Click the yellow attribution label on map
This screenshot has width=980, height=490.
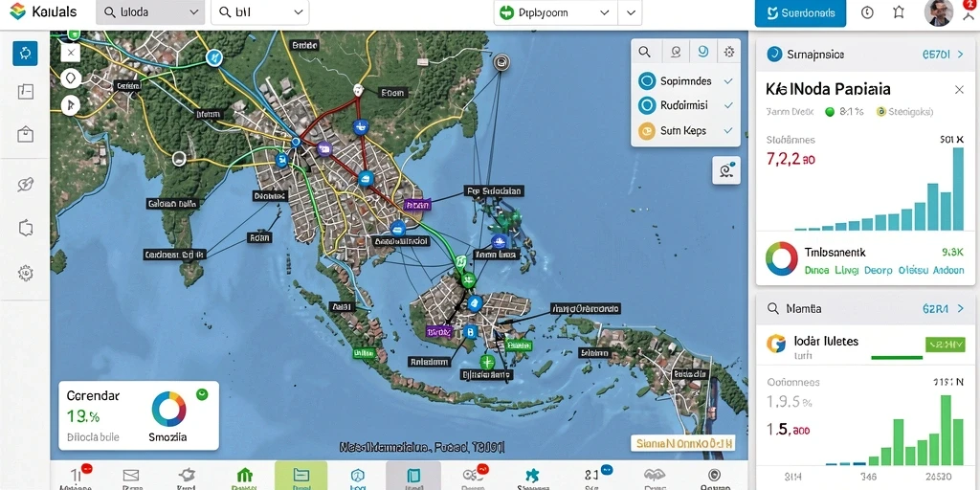point(682,444)
